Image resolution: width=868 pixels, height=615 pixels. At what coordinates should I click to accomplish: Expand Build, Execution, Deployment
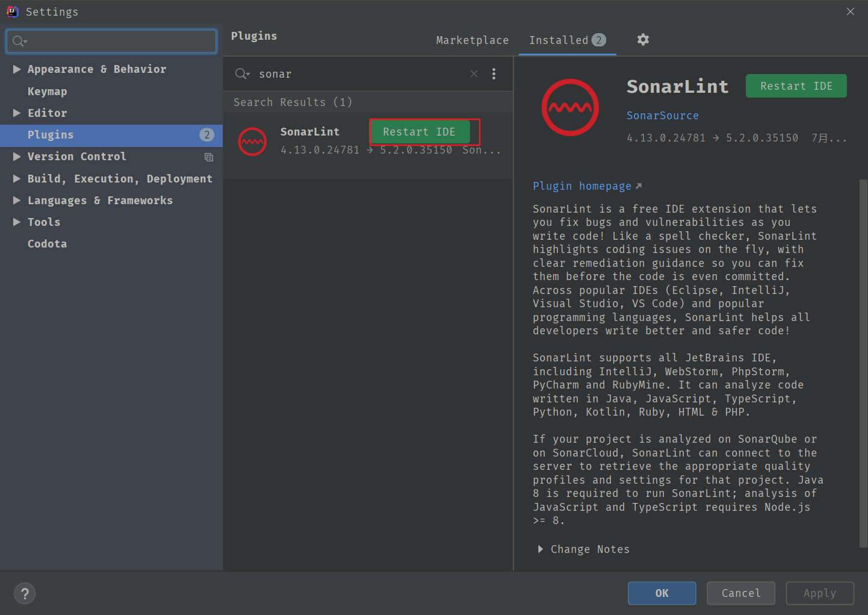click(17, 178)
